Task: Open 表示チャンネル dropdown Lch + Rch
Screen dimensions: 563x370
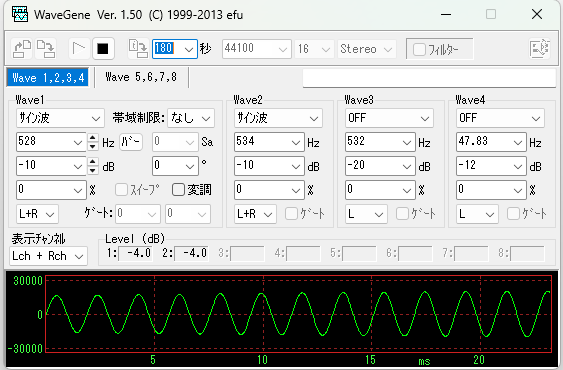Action: click(48, 256)
